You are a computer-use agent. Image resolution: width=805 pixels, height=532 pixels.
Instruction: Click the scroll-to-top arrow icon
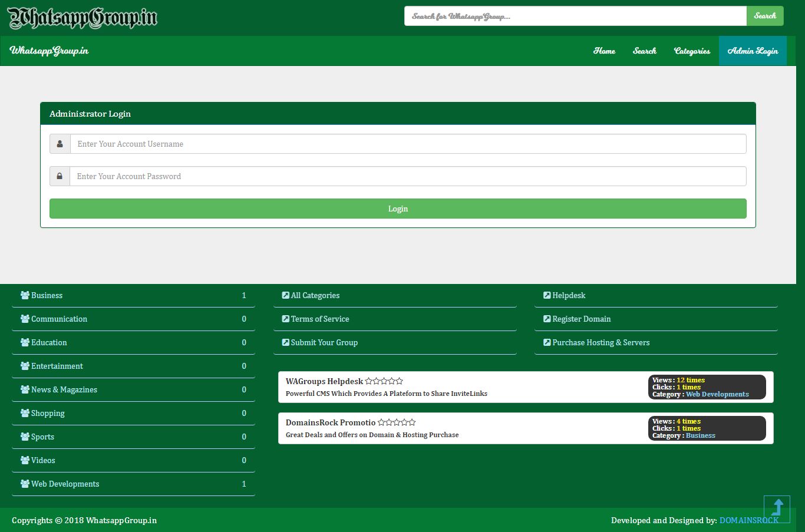[777, 508]
